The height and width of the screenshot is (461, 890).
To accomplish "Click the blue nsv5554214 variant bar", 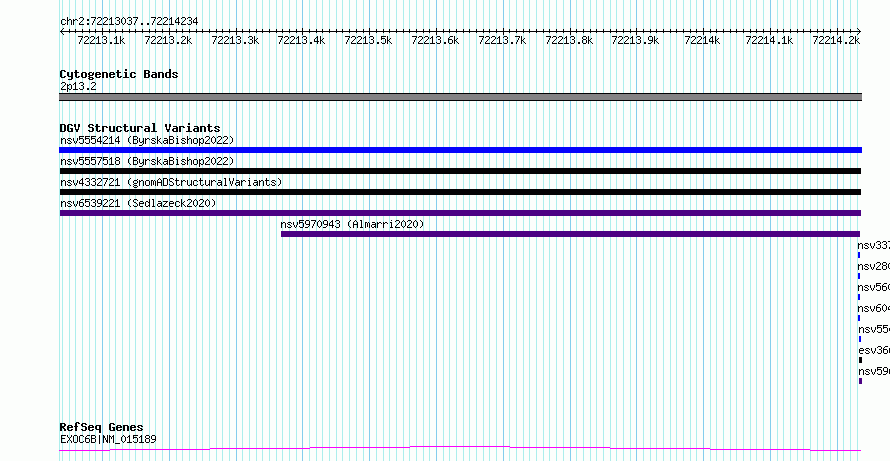I will (x=460, y=150).
